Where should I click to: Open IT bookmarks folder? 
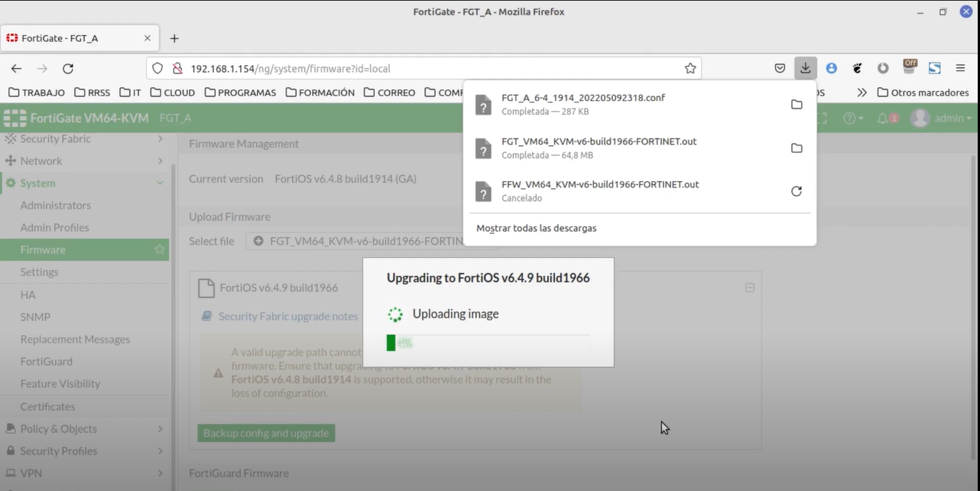click(x=131, y=93)
